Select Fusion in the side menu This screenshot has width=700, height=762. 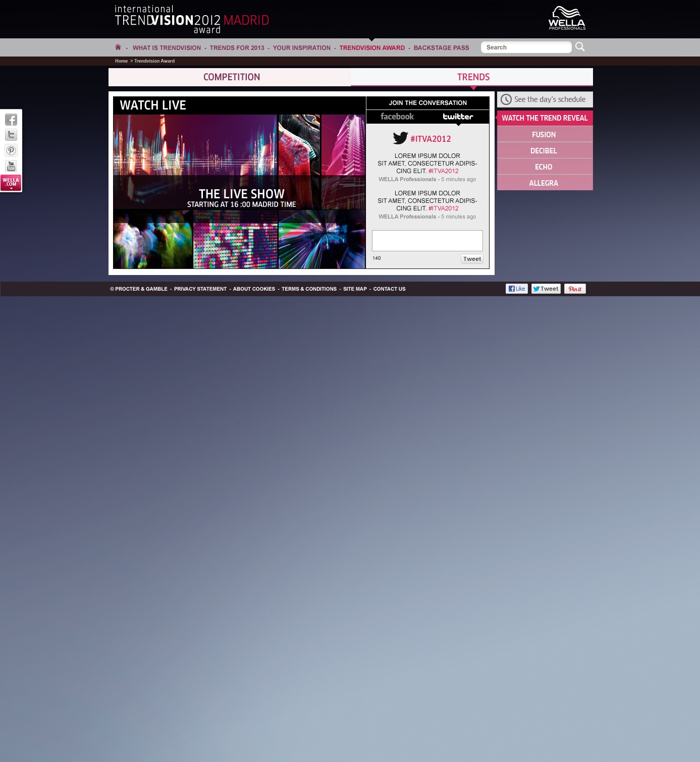tap(545, 134)
